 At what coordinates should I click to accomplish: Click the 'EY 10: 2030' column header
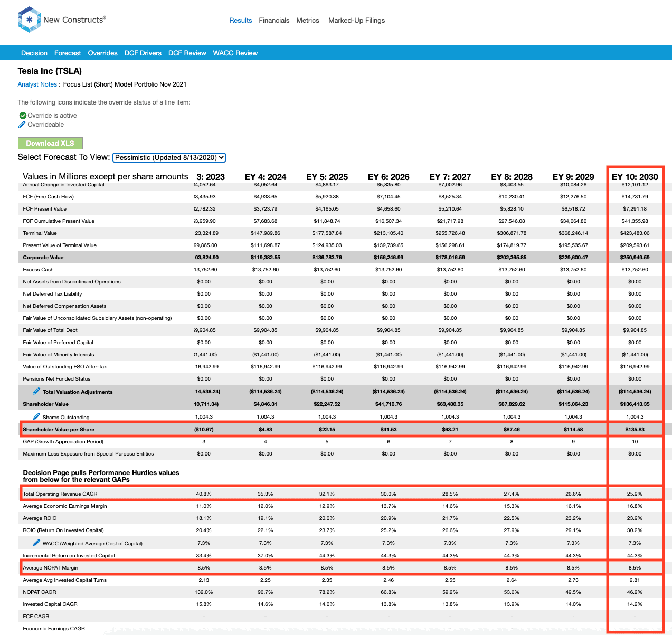click(x=635, y=177)
